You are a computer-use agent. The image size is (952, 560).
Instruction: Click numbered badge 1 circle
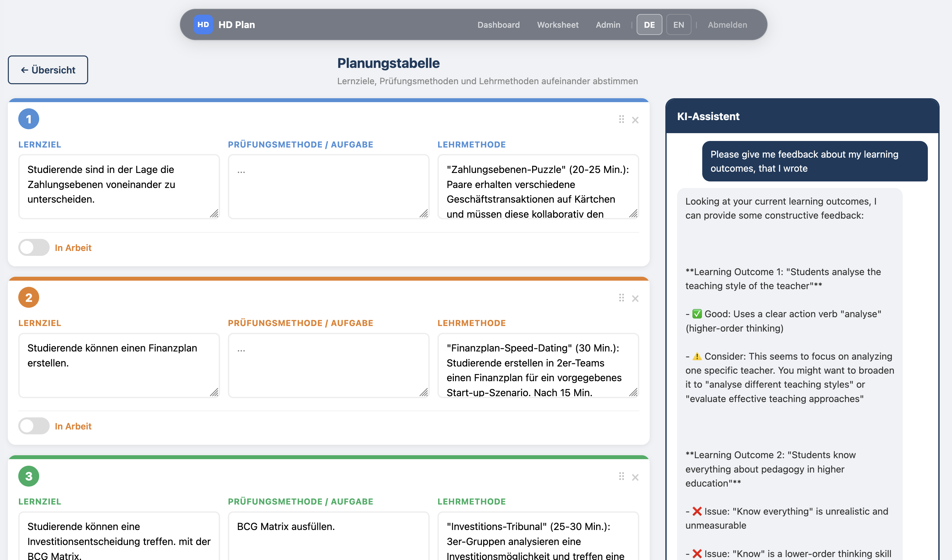pyautogui.click(x=29, y=119)
